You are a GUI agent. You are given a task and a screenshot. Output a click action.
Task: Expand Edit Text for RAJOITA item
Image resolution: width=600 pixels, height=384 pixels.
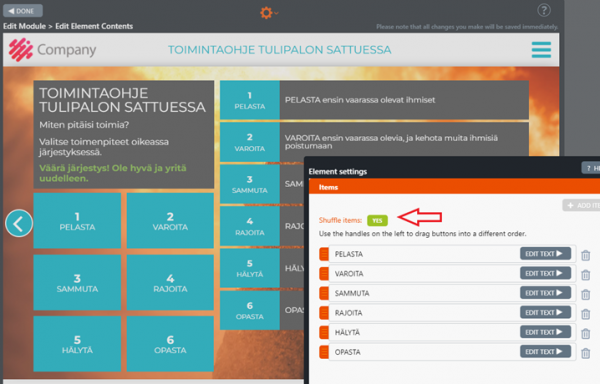pos(545,312)
